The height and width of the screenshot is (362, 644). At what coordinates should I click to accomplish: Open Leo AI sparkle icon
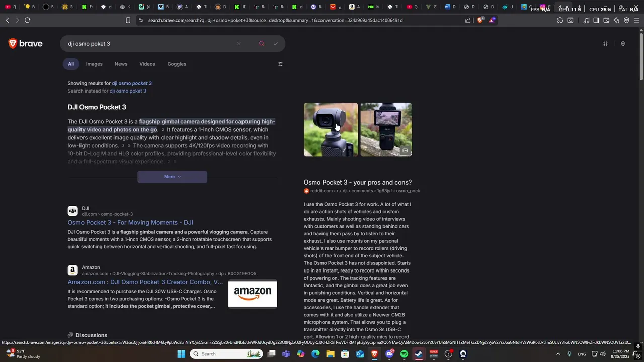[616, 20]
